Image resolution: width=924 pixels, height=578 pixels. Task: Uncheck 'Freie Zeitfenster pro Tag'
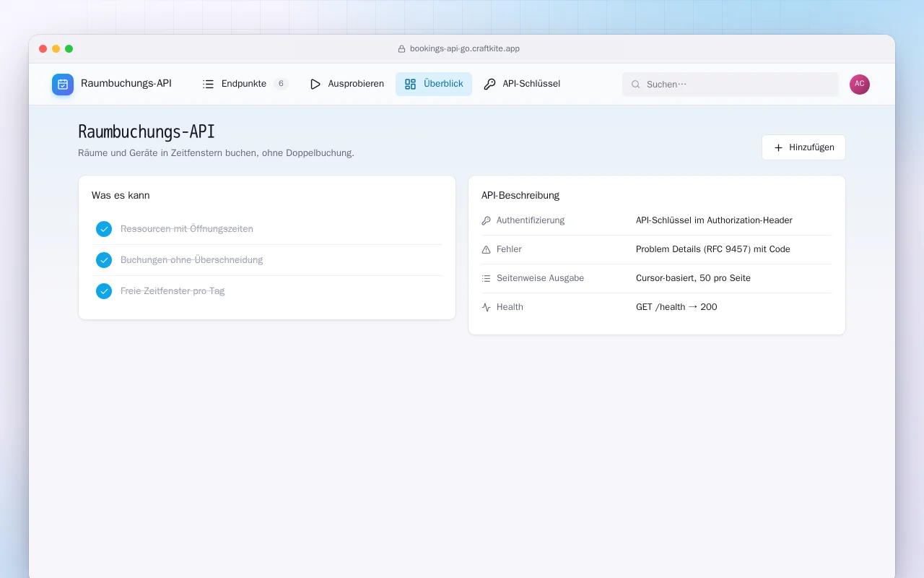pyautogui.click(x=104, y=291)
